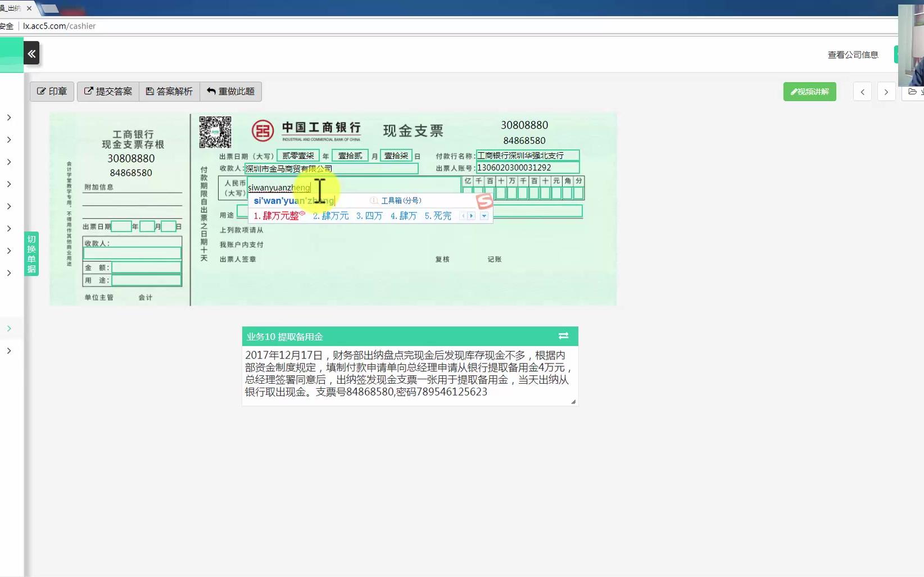Screen dimensions: 924x577
Task: Show previous IME candidate page
Action: click(x=463, y=216)
